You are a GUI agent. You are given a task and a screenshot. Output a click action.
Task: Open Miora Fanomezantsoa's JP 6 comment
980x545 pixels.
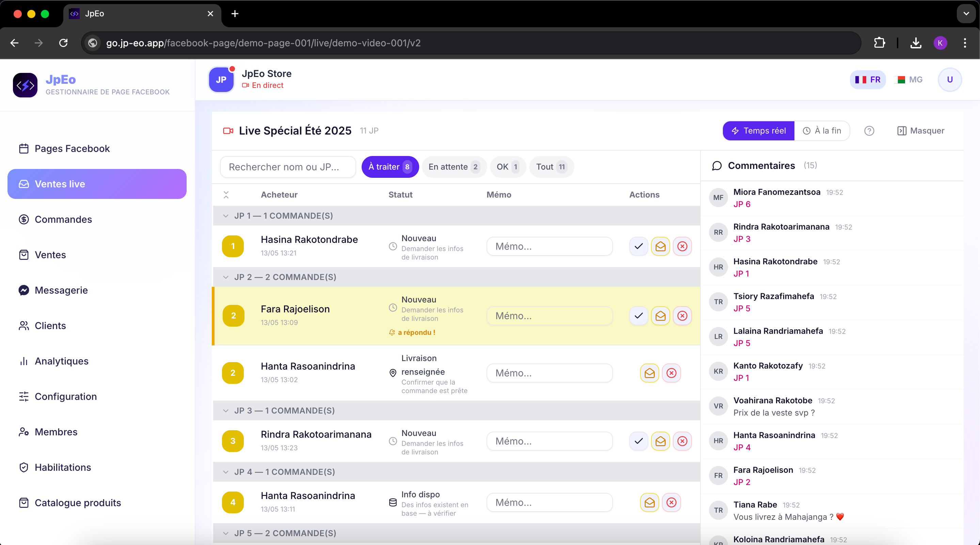832,198
